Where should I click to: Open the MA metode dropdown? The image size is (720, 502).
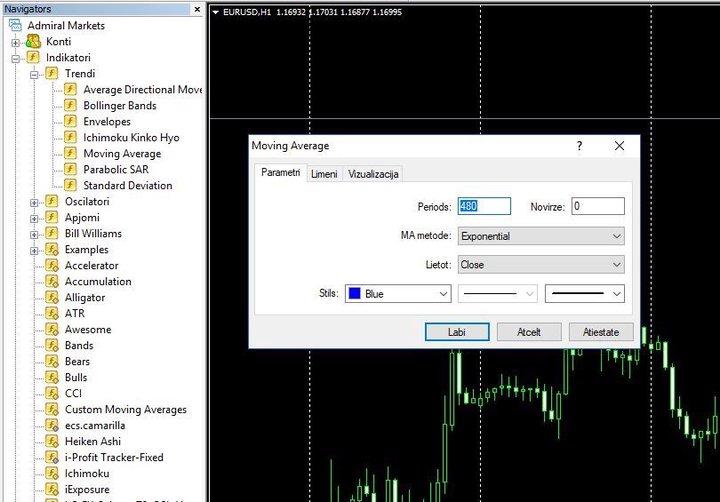[541, 236]
